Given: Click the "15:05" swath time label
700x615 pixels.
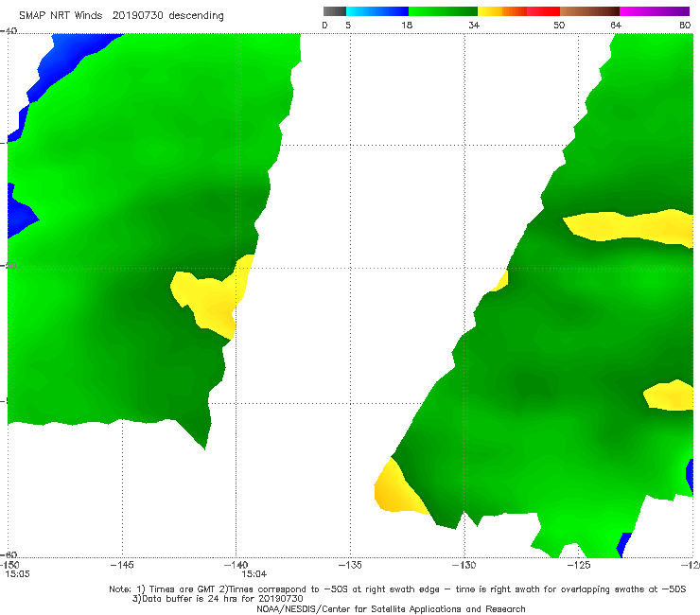Looking at the screenshot, I should pyautogui.click(x=17, y=574).
